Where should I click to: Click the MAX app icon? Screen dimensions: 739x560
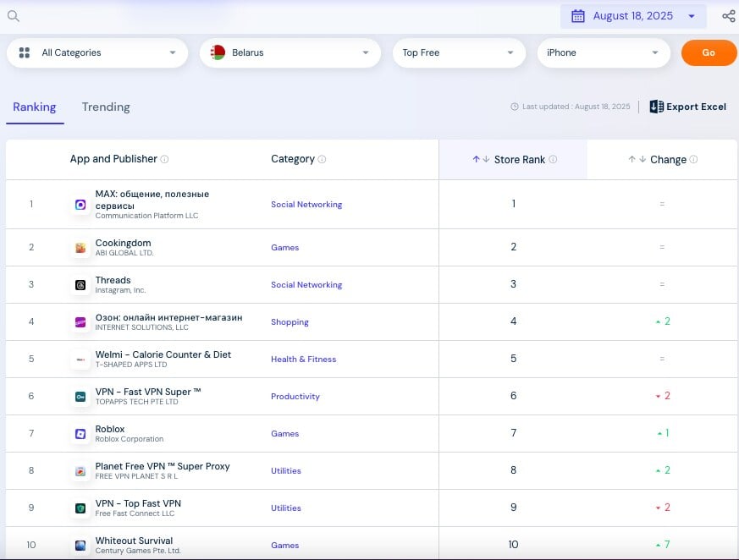(x=80, y=205)
